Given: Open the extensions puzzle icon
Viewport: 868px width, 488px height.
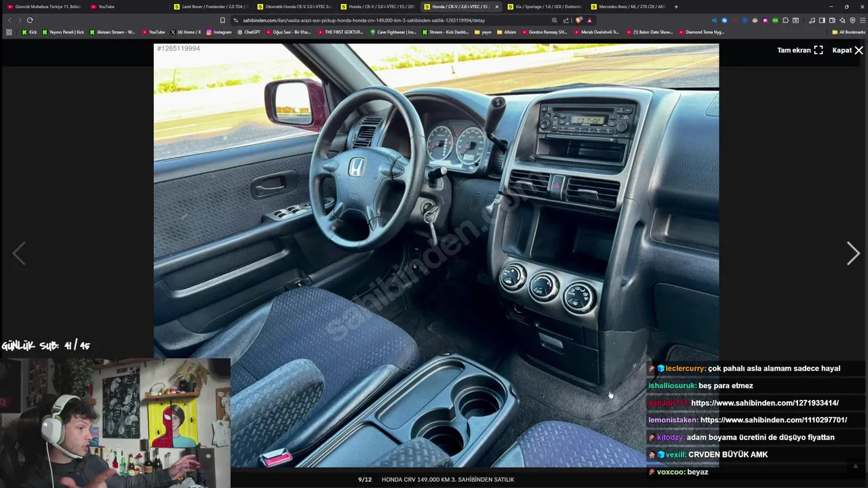Looking at the screenshot, I should 785,20.
